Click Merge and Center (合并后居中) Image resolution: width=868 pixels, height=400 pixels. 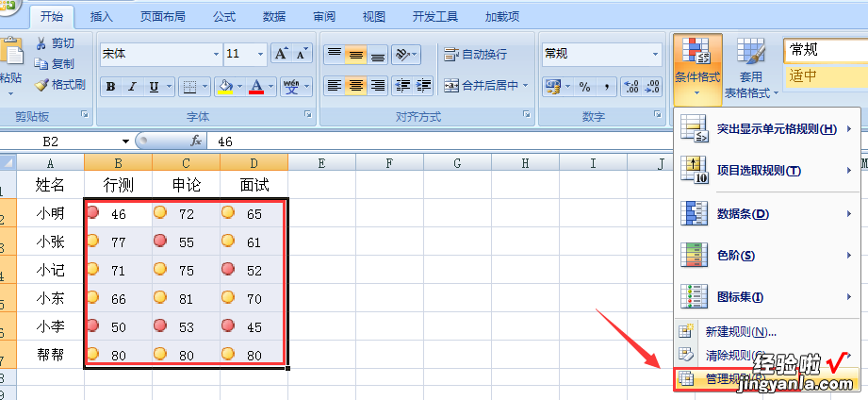click(481, 85)
